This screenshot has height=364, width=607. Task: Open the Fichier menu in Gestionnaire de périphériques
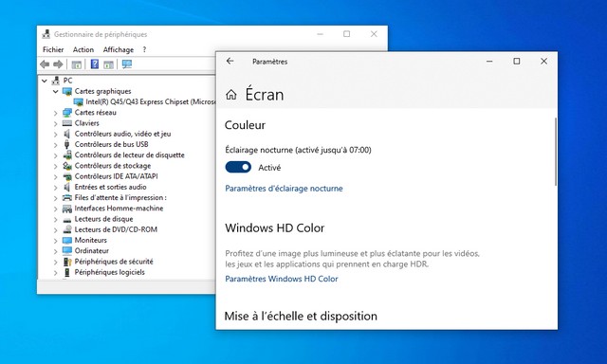(53, 49)
